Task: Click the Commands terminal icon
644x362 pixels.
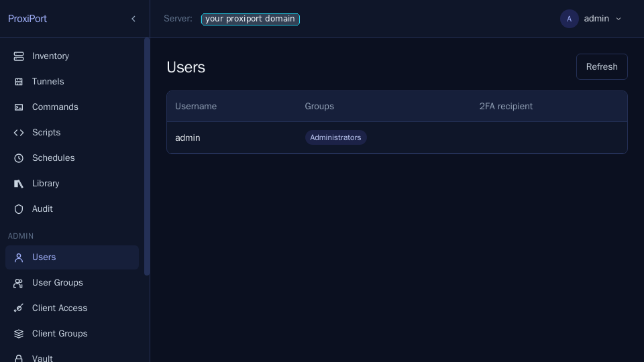Action: (x=19, y=107)
